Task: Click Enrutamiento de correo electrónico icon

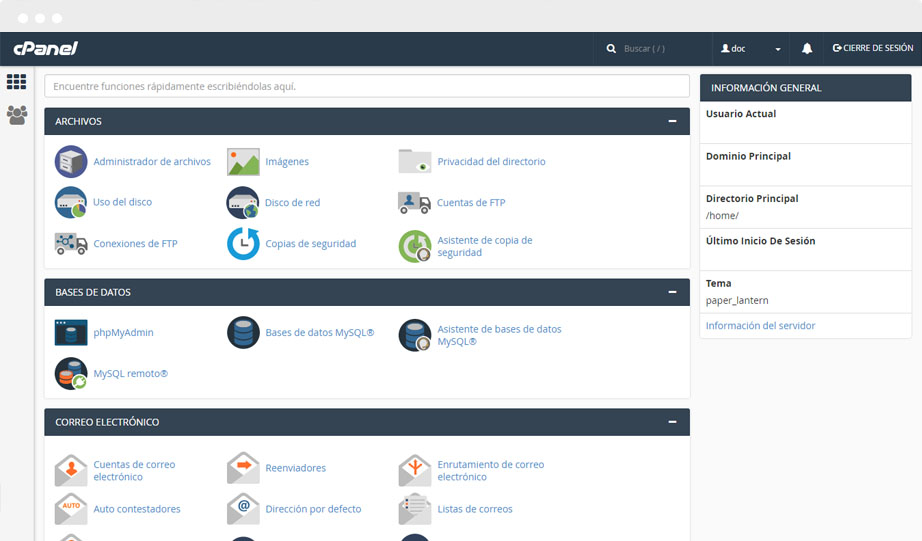Action: (x=415, y=470)
